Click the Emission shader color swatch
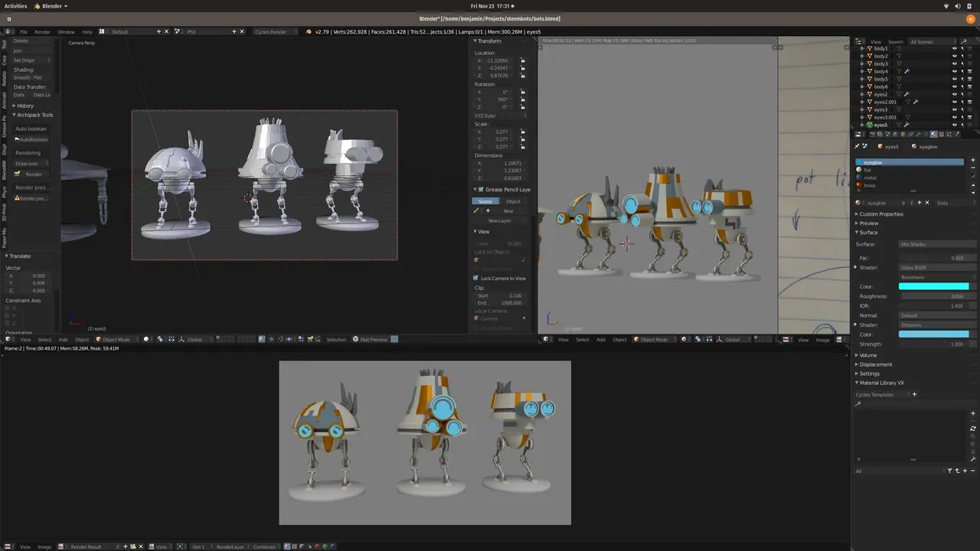The height and width of the screenshot is (551, 980). tap(933, 334)
